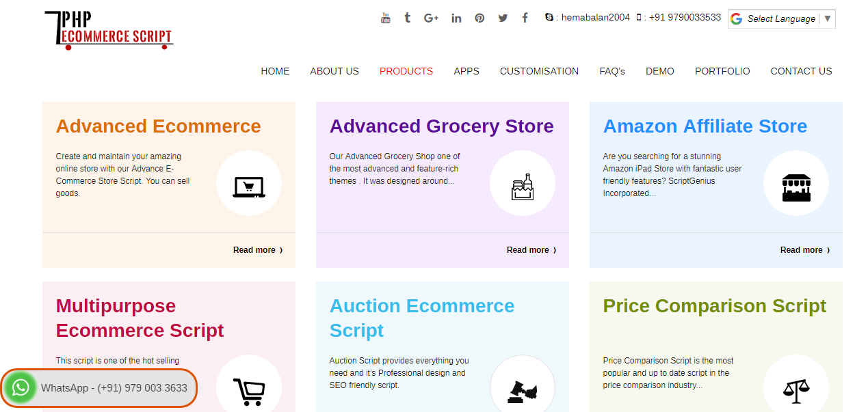
Task: Click the LinkedIn social icon
Action: [x=456, y=18]
